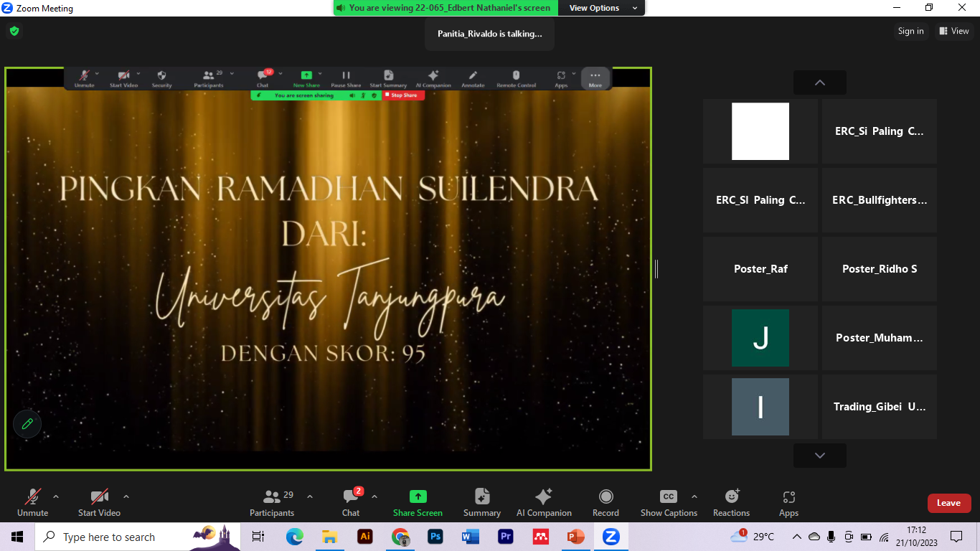Open the meeting Summary tool
This screenshot has width=980, height=551.
[482, 502]
